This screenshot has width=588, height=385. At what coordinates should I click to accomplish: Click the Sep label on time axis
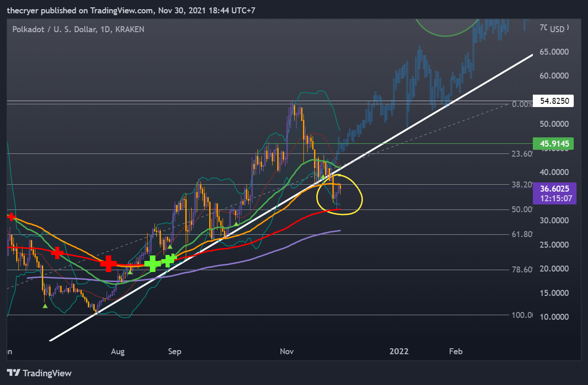coord(175,351)
